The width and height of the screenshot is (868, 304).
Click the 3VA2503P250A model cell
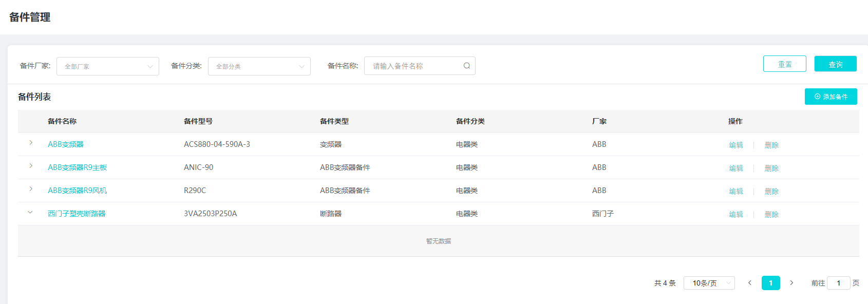point(211,214)
